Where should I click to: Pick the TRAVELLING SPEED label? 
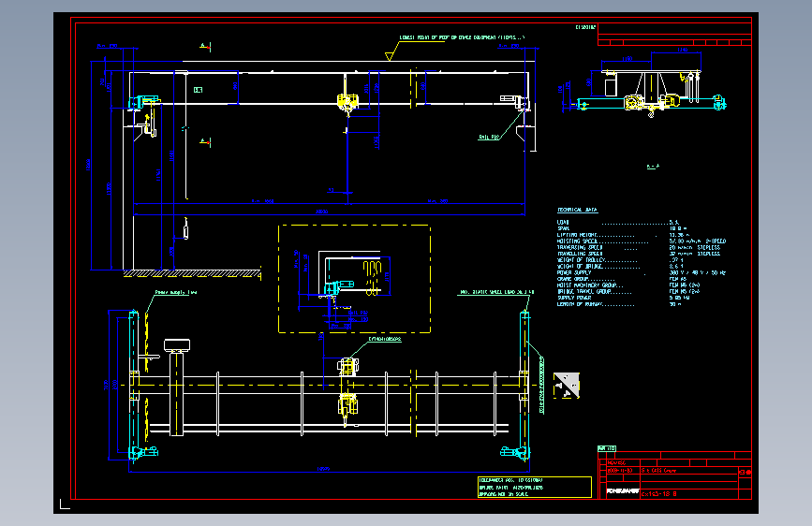tap(580, 254)
